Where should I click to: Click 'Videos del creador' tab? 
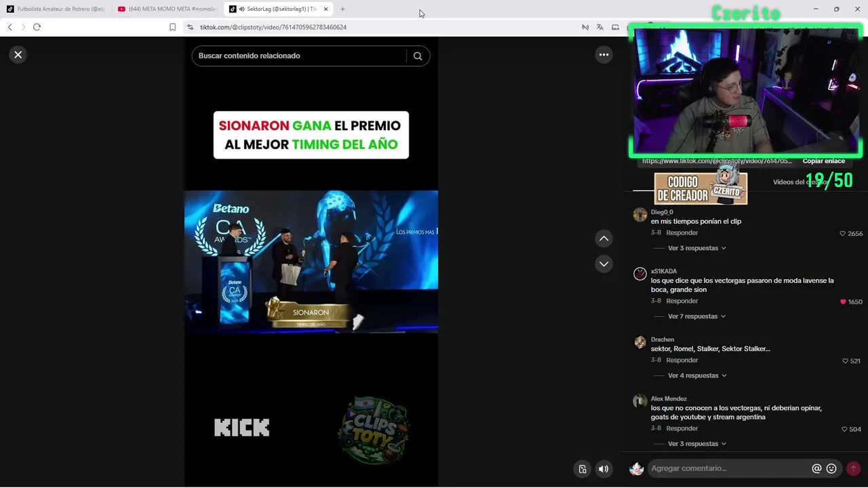click(800, 182)
